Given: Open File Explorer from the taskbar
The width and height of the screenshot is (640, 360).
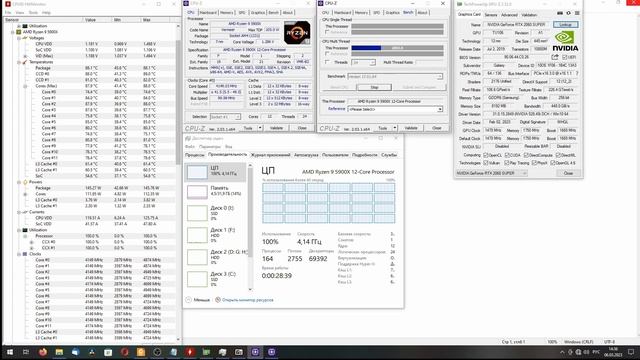Looking at the screenshot, I should coord(59,352).
